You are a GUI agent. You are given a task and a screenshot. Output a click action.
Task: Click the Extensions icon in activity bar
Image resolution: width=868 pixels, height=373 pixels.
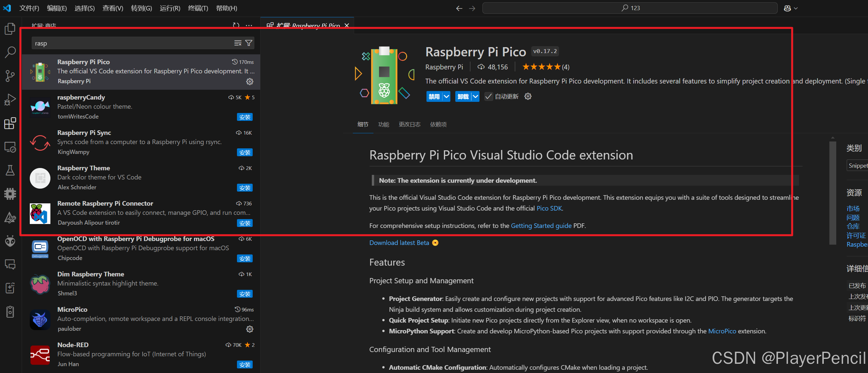(10, 123)
